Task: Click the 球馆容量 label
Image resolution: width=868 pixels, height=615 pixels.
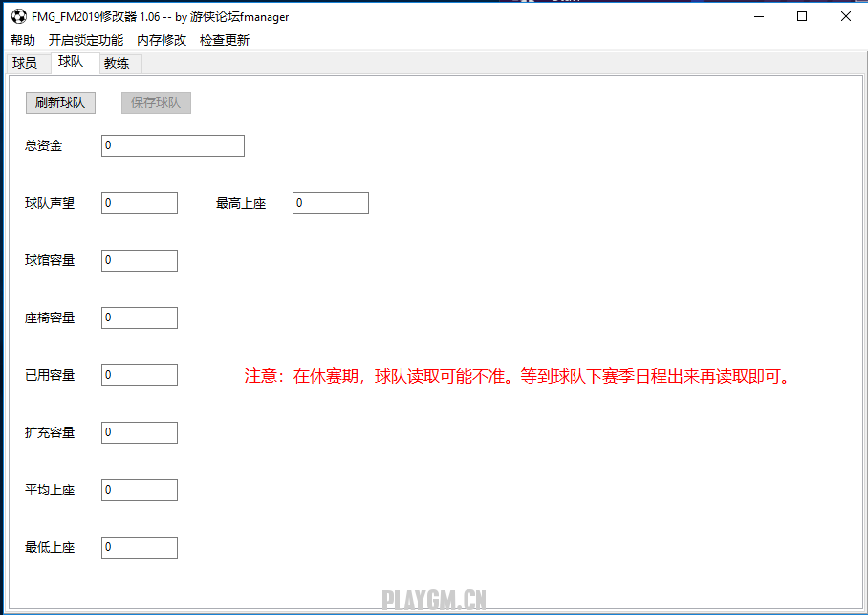Action: [x=50, y=260]
